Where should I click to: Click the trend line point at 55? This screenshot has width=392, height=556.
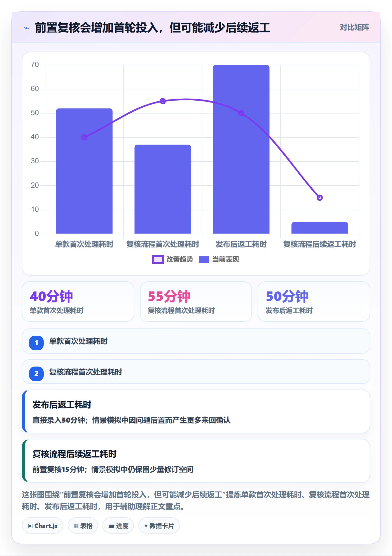click(163, 101)
